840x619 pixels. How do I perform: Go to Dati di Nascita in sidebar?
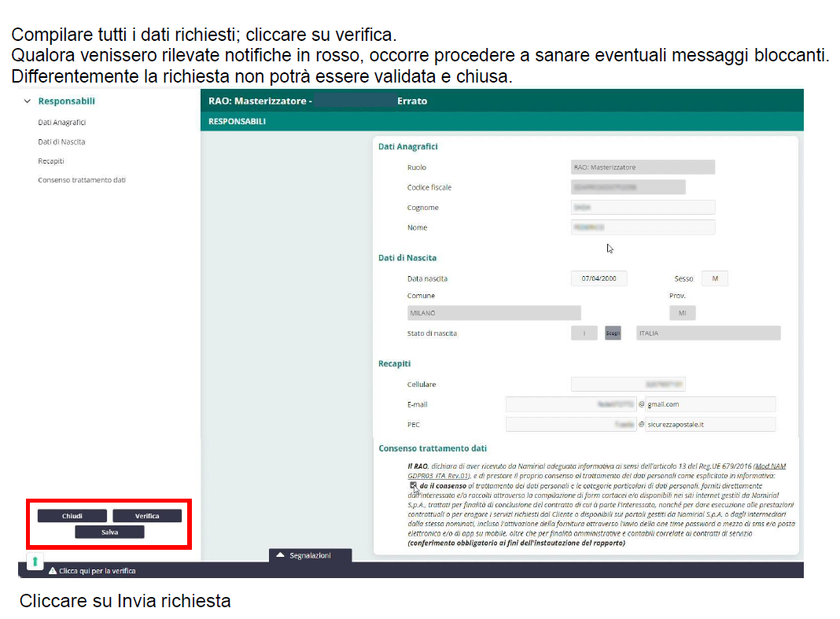click(x=61, y=142)
